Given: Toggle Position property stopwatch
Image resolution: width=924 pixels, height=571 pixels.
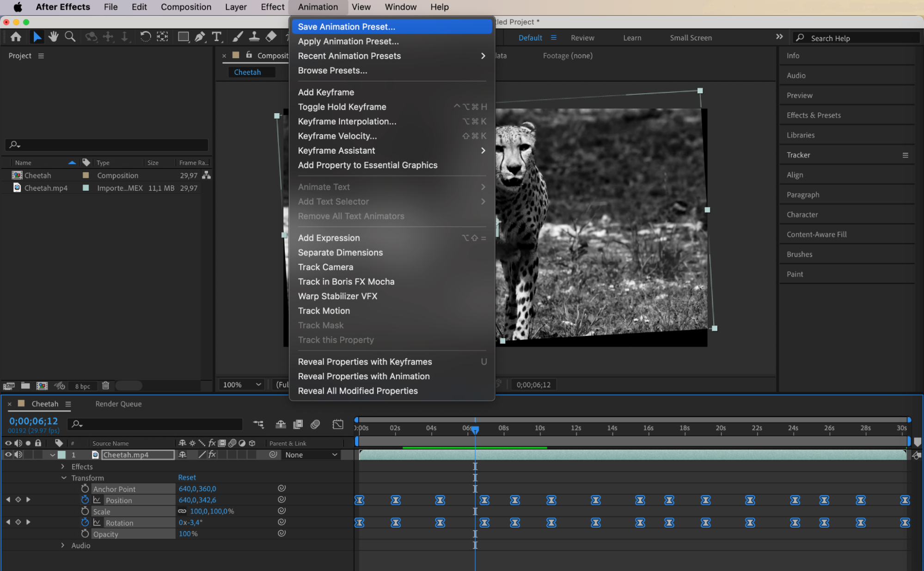Looking at the screenshot, I should (x=85, y=500).
